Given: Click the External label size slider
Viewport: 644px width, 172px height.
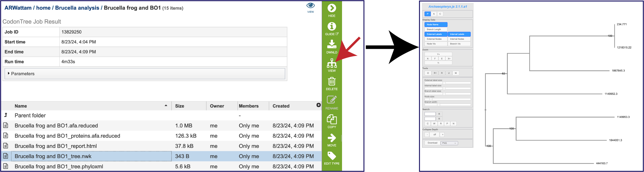Looking at the screenshot, I should [447, 83].
